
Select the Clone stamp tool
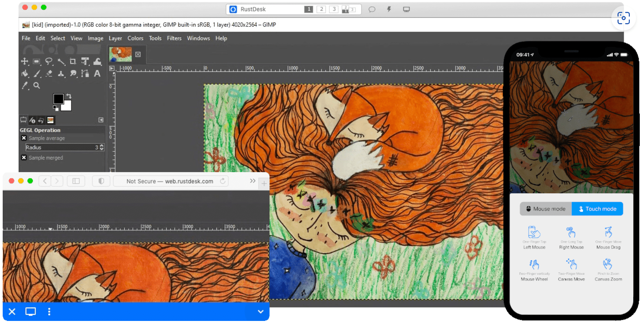click(x=61, y=73)
